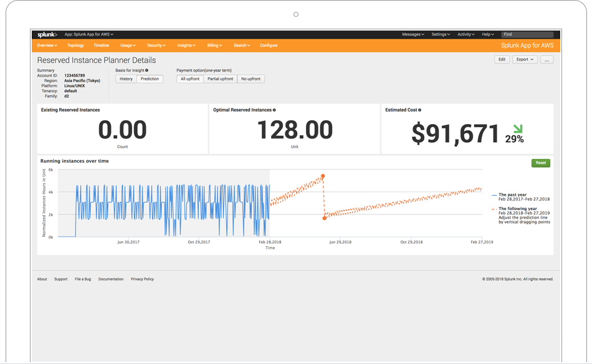Choose the All upfront payment option
This screenshot has height=364, width=592.
pos(190,79)
